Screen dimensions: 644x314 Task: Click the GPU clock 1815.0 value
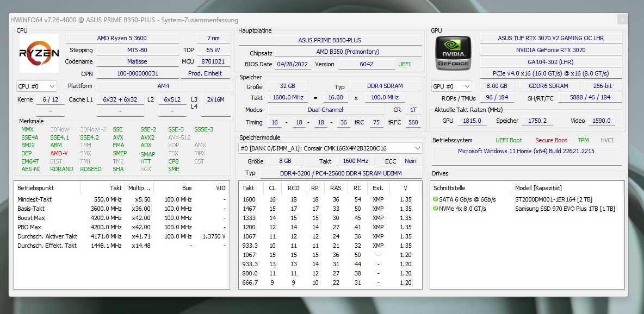point(472,121)
